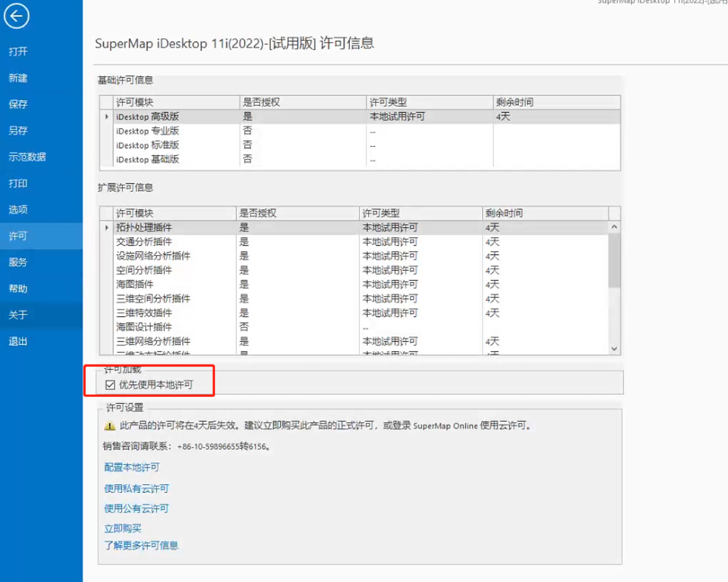Click the basic table 许可类型 column header
Image resolution: width=728 pixels, height=582 pixels.
(x=430, y=102)
